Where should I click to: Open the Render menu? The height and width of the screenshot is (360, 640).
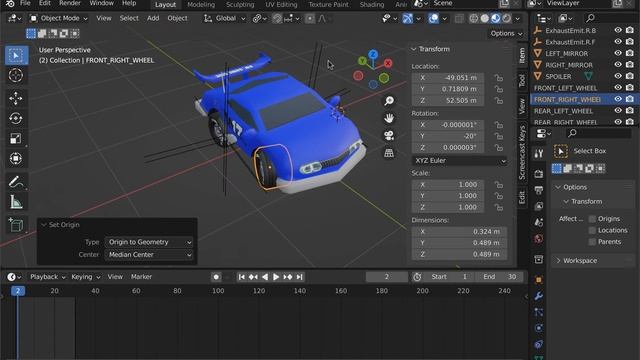point(70,4)
